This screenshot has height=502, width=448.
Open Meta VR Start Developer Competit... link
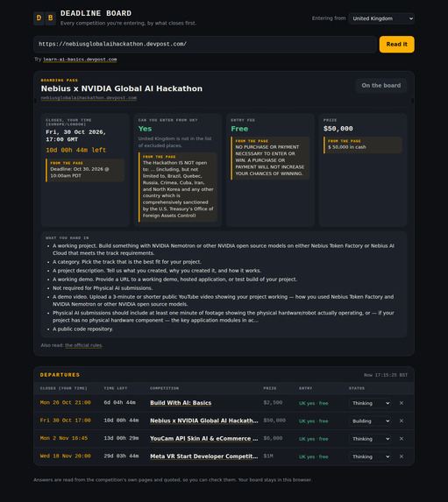click(204, 456)
